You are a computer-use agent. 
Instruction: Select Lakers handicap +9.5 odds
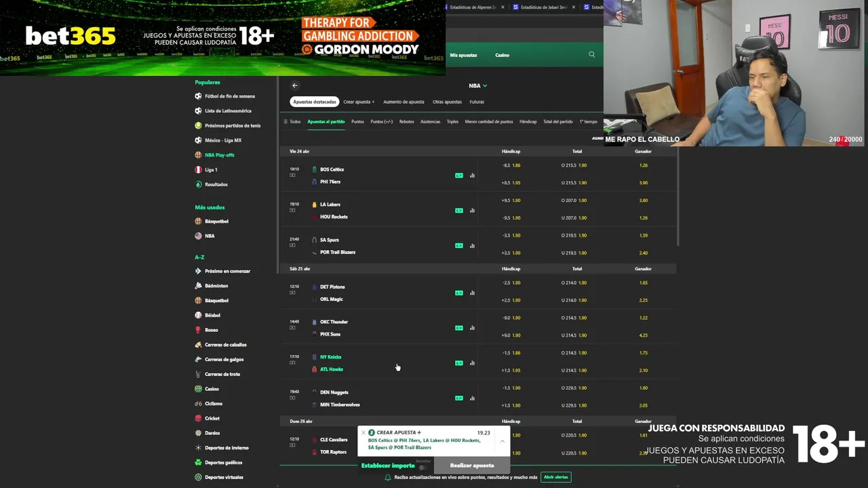511,201
